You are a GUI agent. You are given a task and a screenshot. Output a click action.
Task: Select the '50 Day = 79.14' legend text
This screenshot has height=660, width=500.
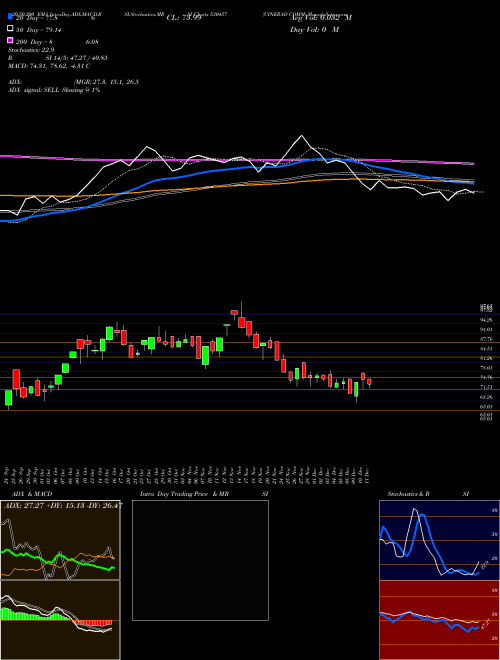click(38, 29)
